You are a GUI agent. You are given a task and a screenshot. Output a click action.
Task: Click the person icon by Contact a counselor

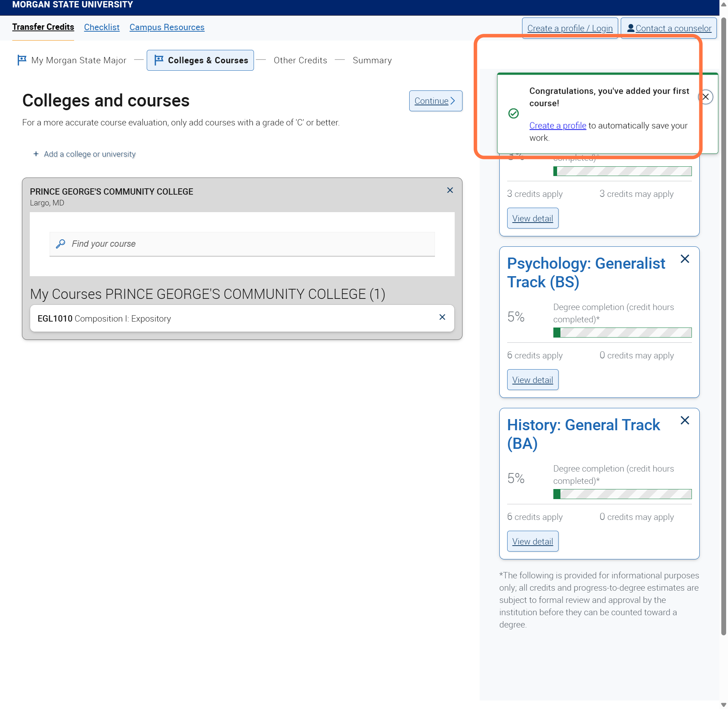pos(630,28)
